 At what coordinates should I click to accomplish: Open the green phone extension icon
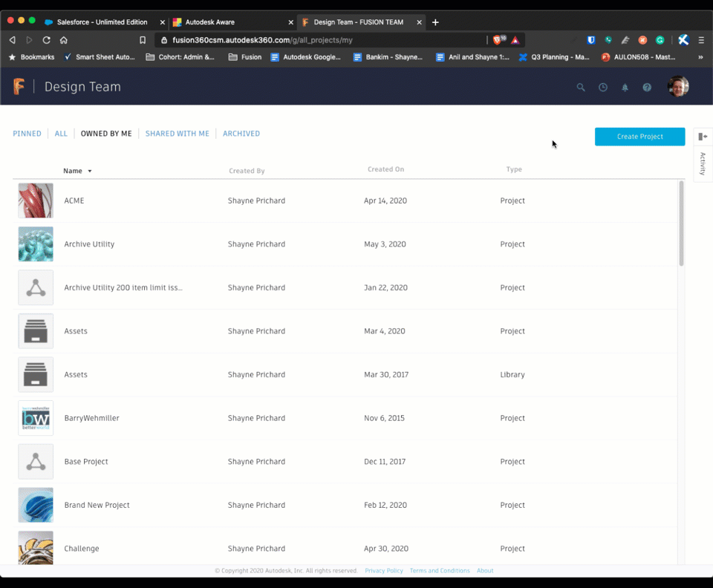click(x=608, y=40)
